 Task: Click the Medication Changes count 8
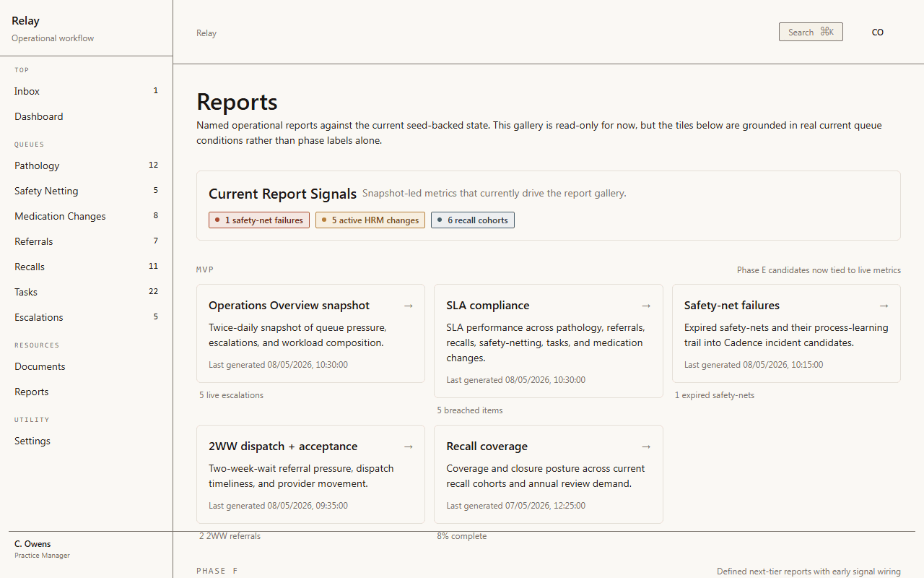[156, 216]
